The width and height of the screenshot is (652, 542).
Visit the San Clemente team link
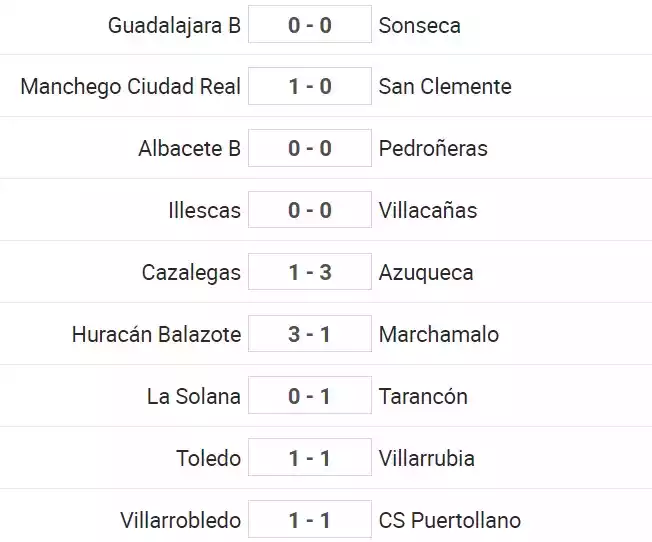point(445,87)
